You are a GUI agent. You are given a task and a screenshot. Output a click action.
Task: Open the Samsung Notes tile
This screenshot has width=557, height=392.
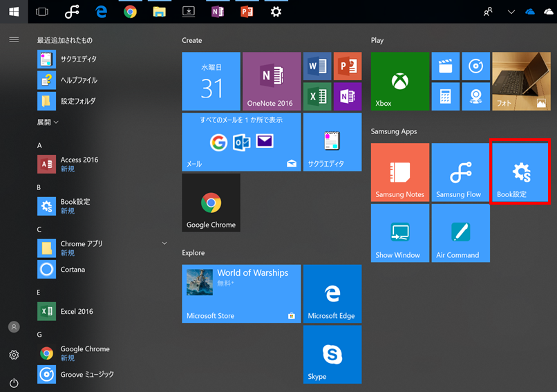400,172
